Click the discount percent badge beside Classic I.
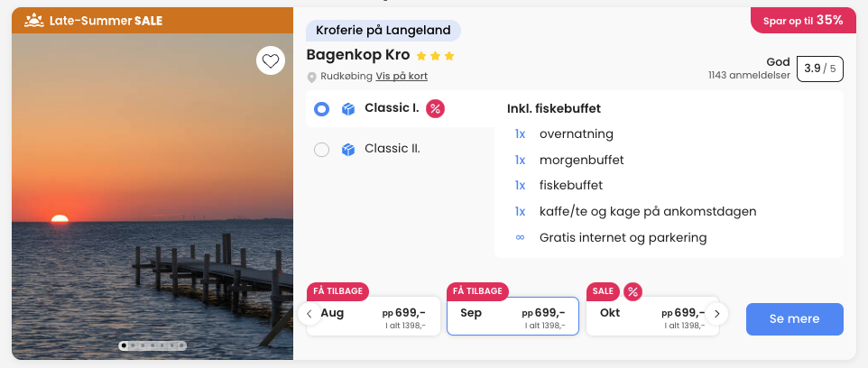Image resolution: width=868 pixels, height=368 pixels. pyautogui.click(x=435, y=108)
